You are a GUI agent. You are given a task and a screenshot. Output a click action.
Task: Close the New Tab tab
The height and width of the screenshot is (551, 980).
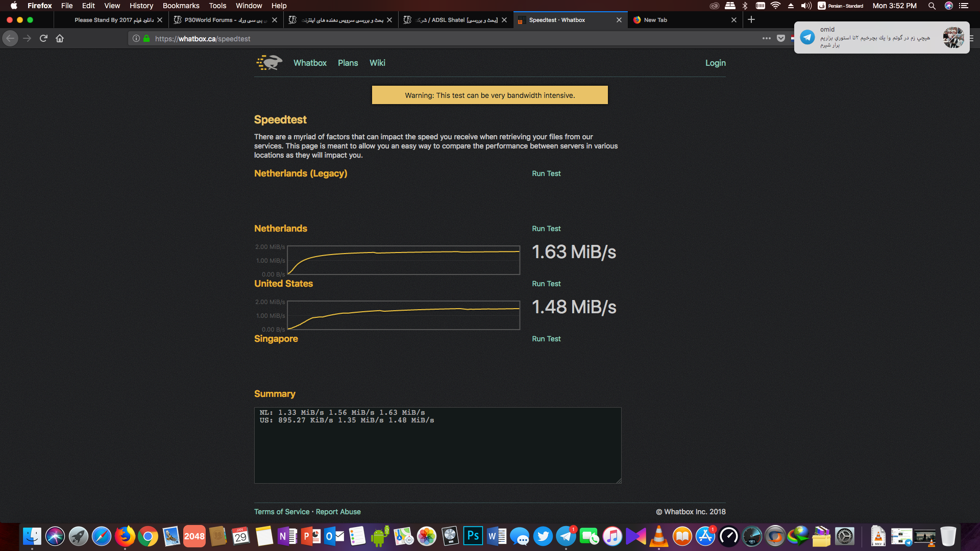734,20
